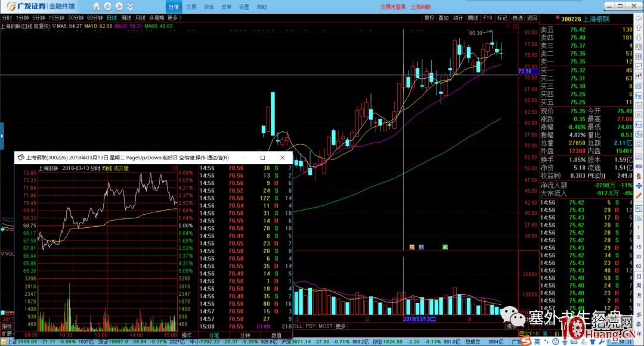Image resolution: width=644 pixels, height=346 pixels.
Task: Expand the VOL indicator dropdown triangle
Action: 2,254
